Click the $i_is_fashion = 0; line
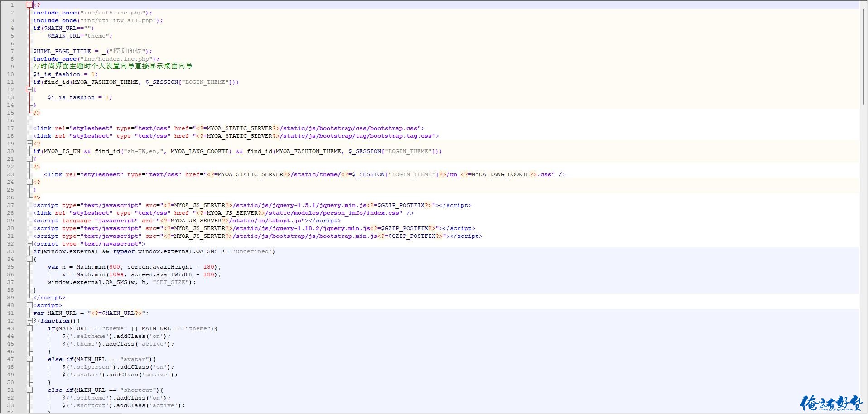 [66, 74]
